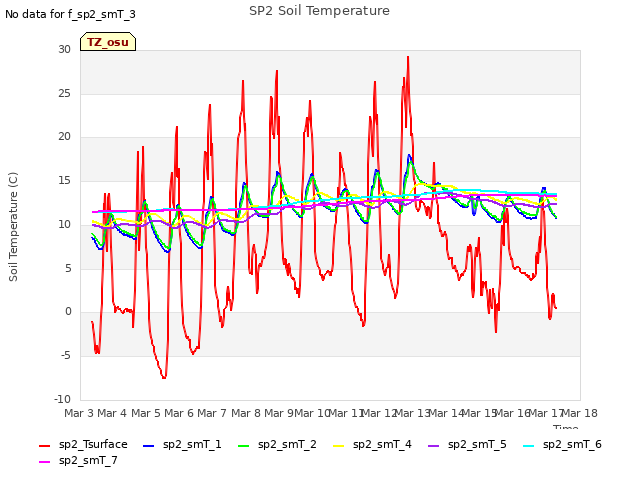Click the 15 y-axis tick label
This screenshot has height=480, width=640.
pyautogui.click(x=64, y=180)
